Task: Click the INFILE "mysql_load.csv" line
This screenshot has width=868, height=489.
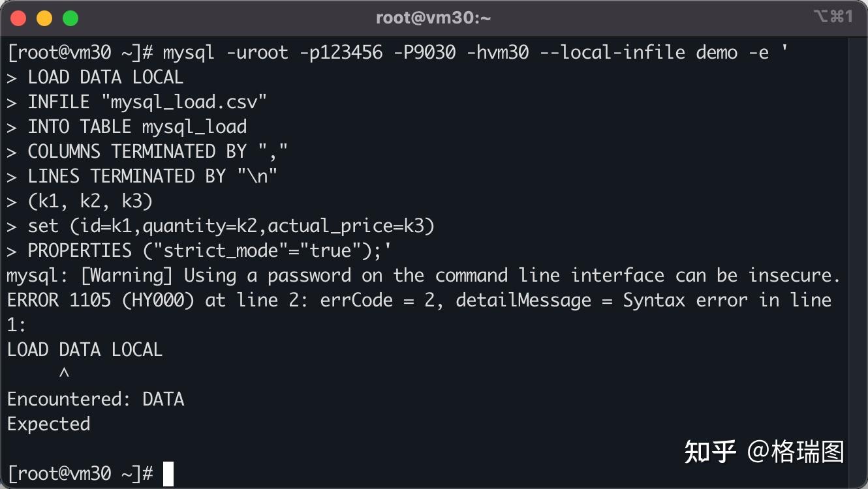Action: coord(137,102)
